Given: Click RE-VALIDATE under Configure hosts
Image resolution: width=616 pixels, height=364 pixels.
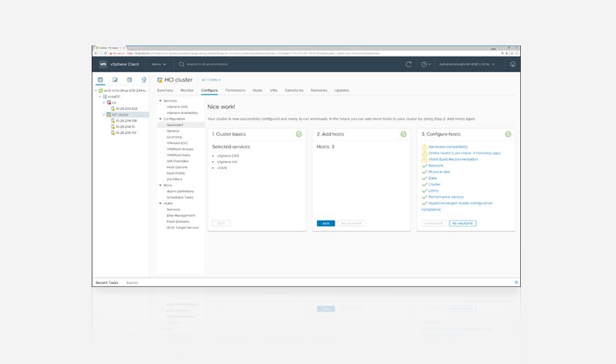Looking at the screenshot, I should coord(462,223).
